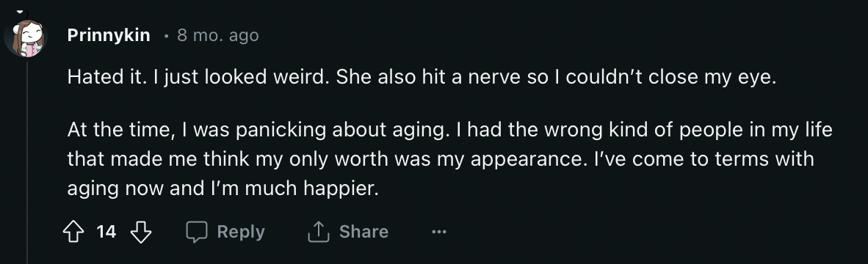This screenshot has height=264, width=868.
Task: Click the vote count 14
Action: [x=106, y=232]
